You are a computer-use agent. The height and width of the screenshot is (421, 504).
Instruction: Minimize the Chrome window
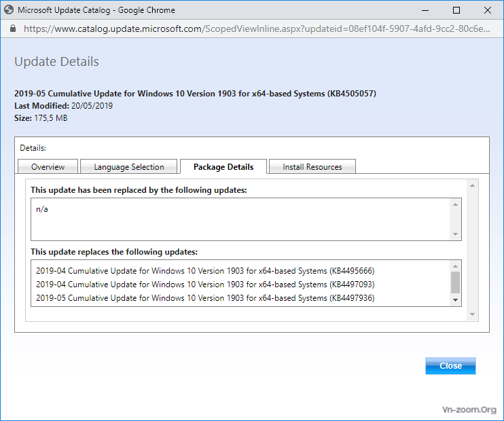[x=425, y=10]
